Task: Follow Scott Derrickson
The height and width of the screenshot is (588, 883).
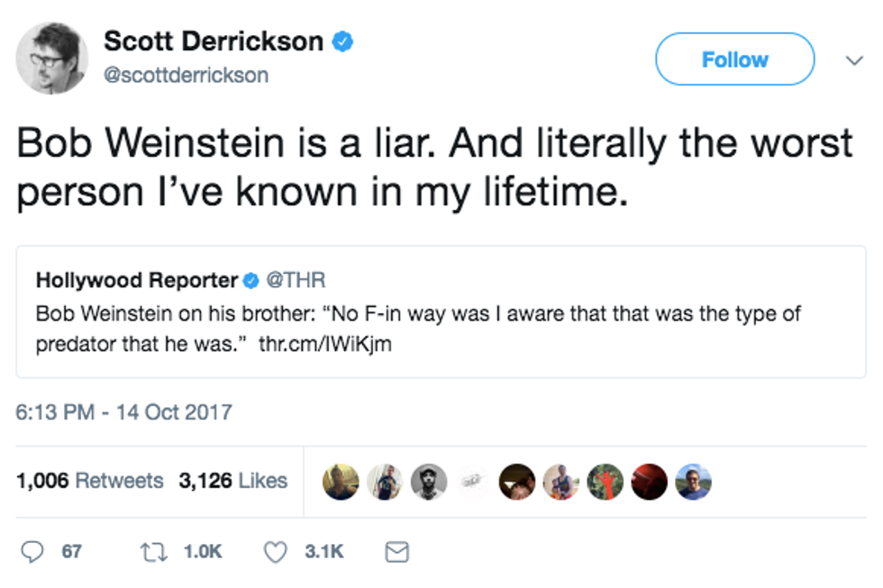Action: pos(734,59)
